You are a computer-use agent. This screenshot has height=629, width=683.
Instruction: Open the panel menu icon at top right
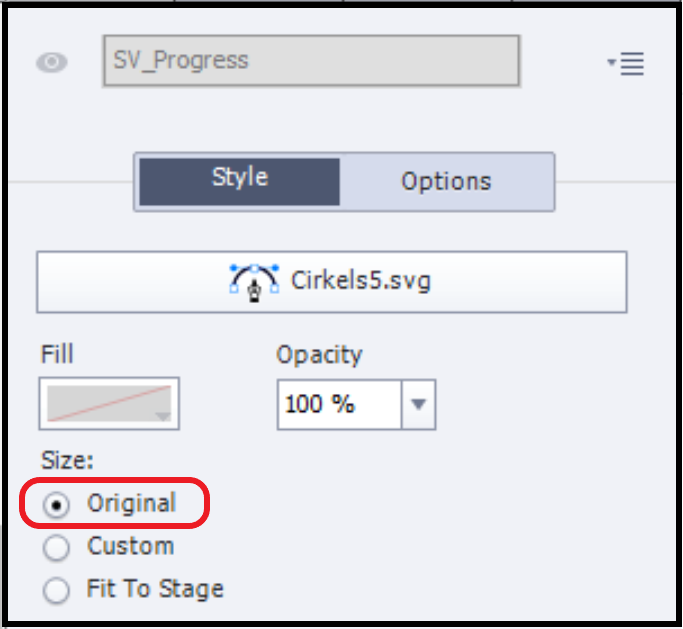point(626,64)
